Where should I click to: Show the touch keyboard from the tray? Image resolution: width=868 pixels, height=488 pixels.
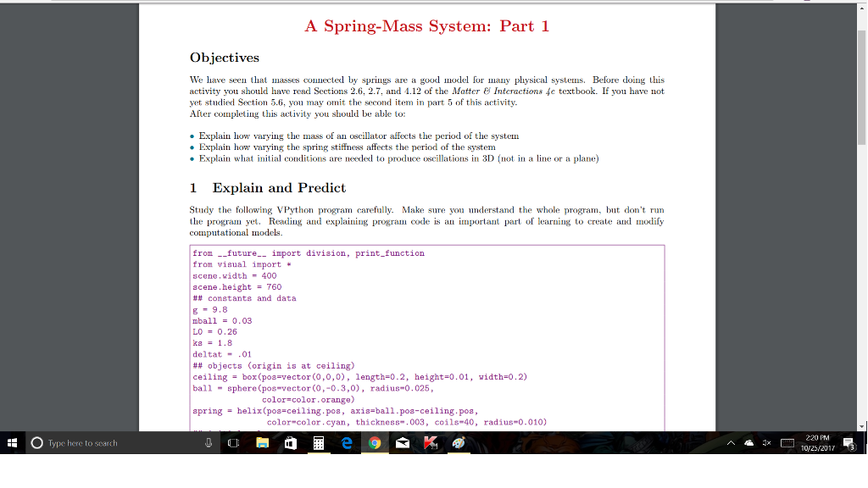click(x=787, y=442)
